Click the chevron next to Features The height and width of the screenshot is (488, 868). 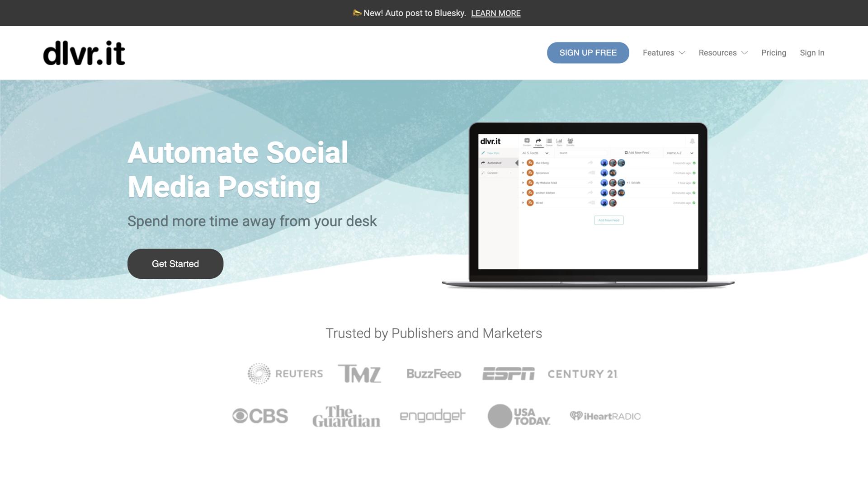click(x=682, y=53)
